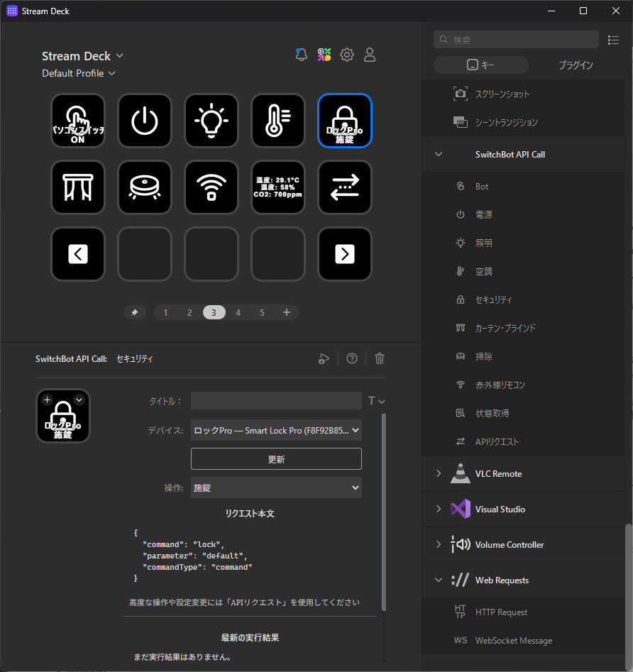This screenshot has height=672, width=633.
Task: Expand Volume Controller category
Action: (439, 545)
